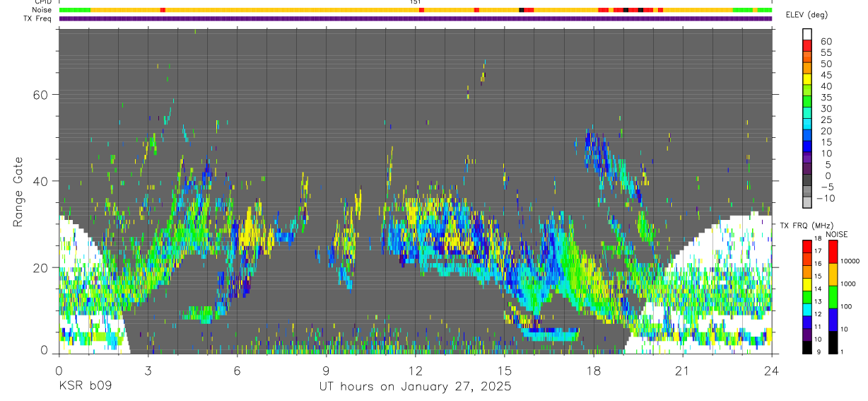The width and height of the screenshot is (868, 401).
Task: Select the black 9 MHz TX FRQ block
Action: 807,347
